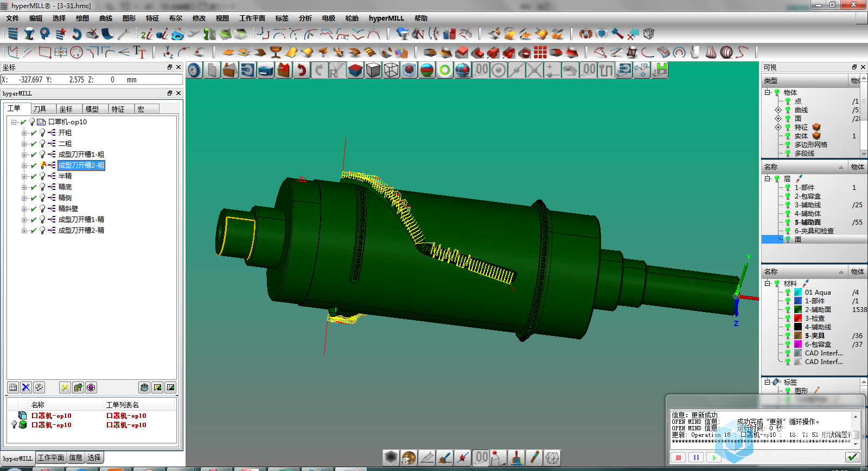The height and width of the screenshot is (471, 868).
Task: Select the wireframe cube display icon
Action: tap(391, 70)
